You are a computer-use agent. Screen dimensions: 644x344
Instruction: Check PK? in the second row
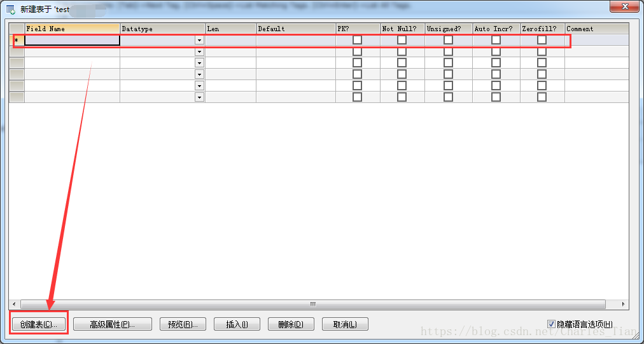click(358, 52)
